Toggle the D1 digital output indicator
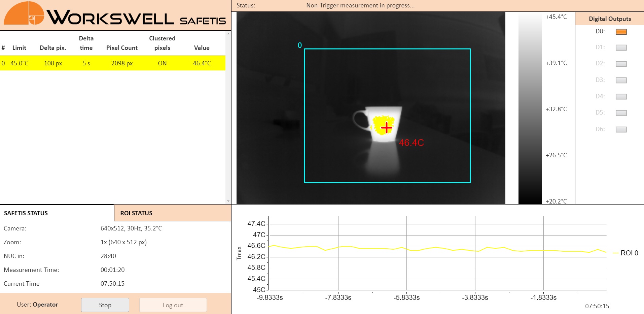Image resolution: width=644 pixels, height=314 pixels. [x=621, y=48]
